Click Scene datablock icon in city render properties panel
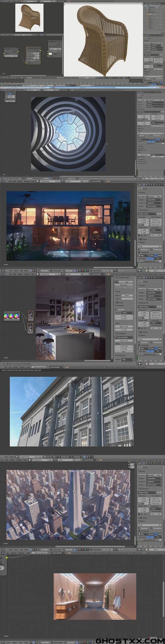This screenshot has height=644, width=165. pos(142,467)
